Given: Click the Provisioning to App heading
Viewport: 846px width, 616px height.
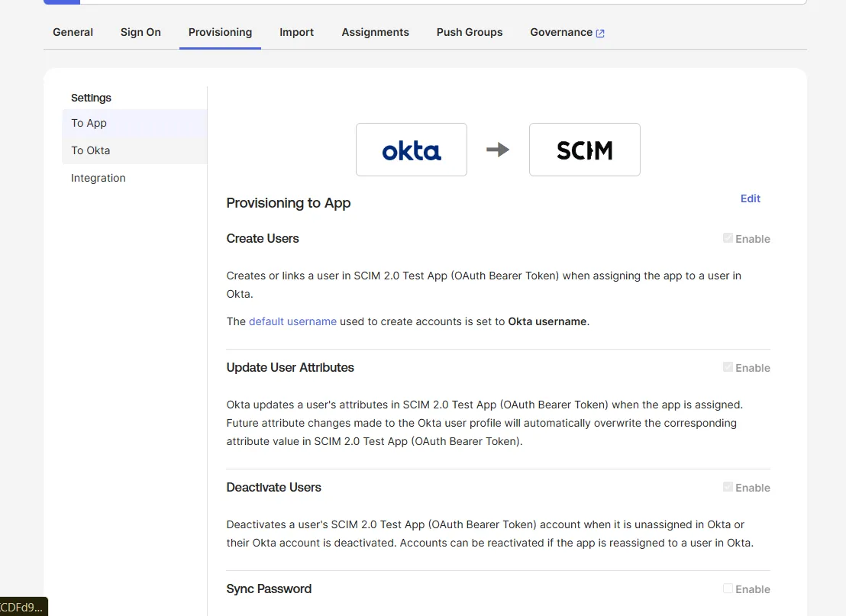Looking at the screenshot, I should [x=288, y=203].
